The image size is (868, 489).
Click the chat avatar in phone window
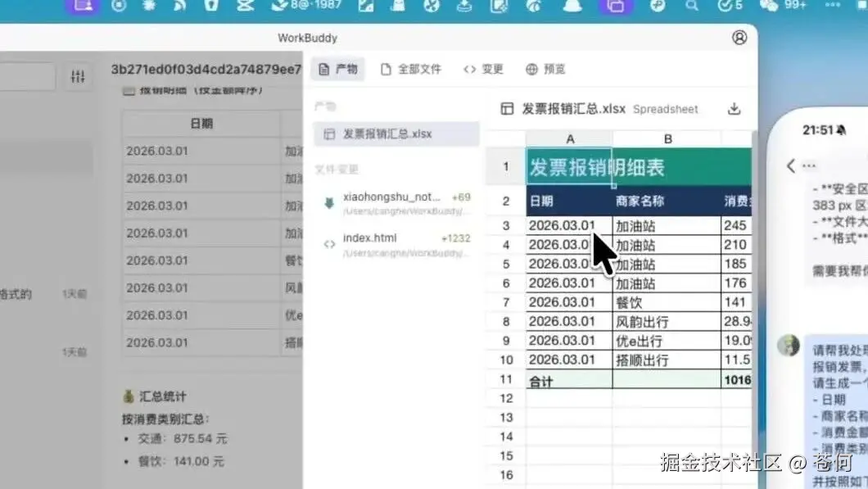click(789, 345)
